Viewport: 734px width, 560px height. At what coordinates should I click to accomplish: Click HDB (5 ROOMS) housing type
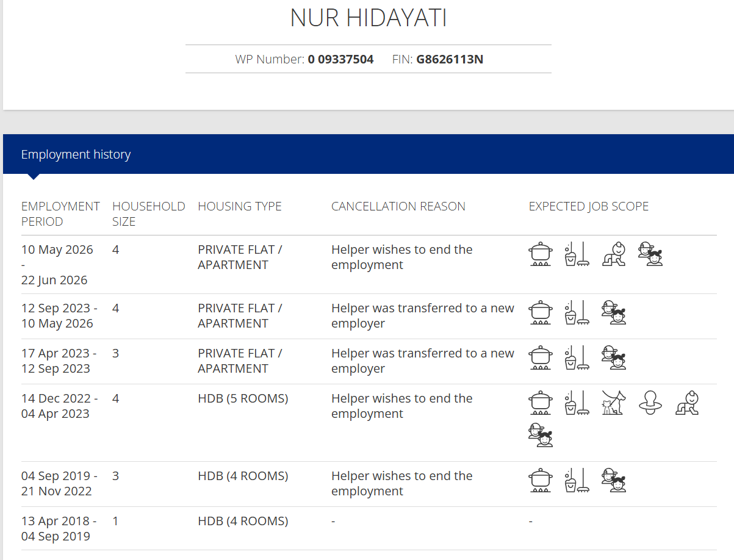(x=243, y=398)
